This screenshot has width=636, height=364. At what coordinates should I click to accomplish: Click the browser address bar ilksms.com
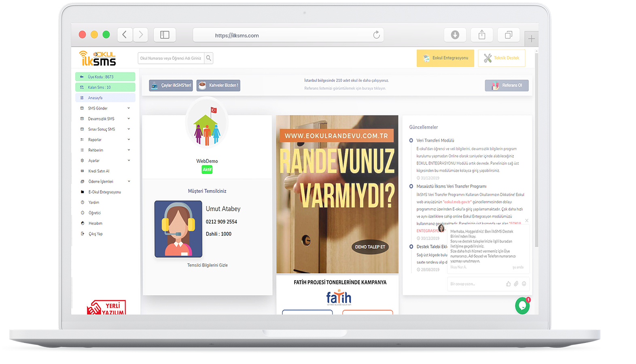pos(288,35)
